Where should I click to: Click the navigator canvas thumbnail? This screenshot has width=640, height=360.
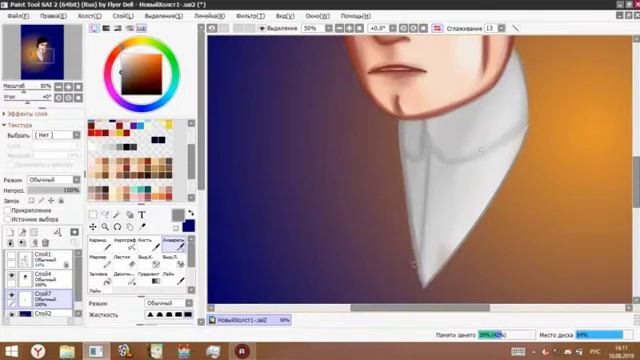tap(42, 52)
